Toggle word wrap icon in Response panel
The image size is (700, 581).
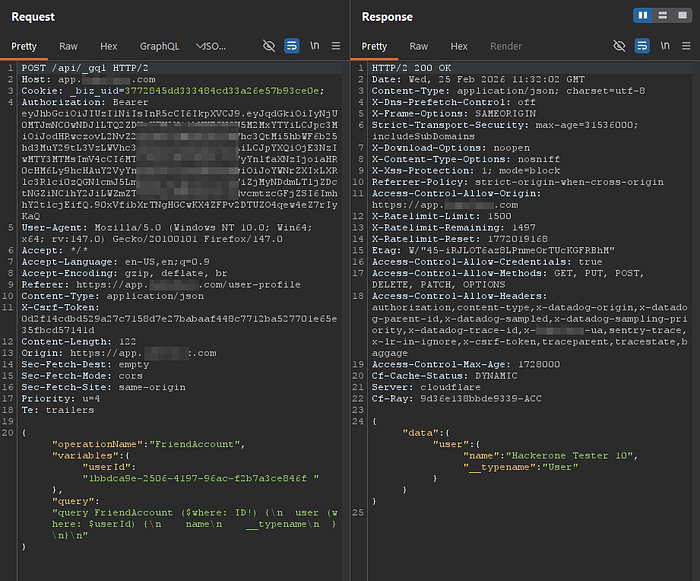click(642, 46)
